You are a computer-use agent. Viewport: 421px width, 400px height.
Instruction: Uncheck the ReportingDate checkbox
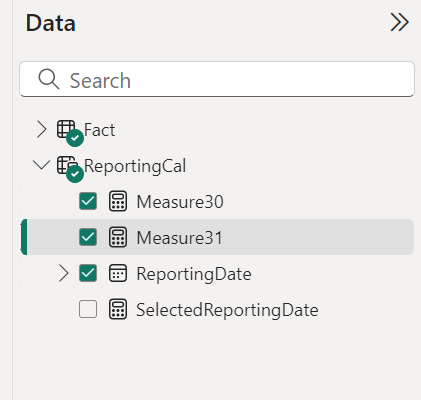click(x=88, y=273)
